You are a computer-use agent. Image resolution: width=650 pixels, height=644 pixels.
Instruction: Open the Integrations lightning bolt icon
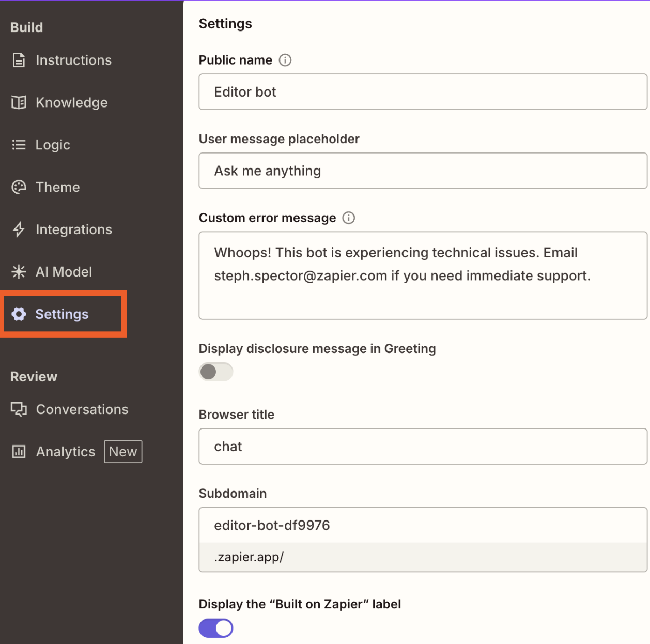coord(18,229)
